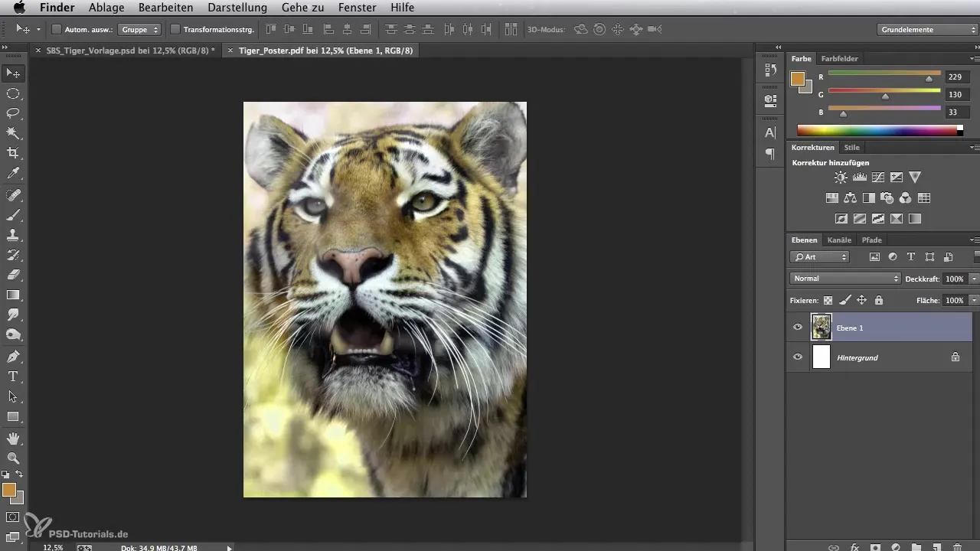This screenshot has width=980, height=551.
Task: Open the status bar info arrow
Action: coord(229,548)
